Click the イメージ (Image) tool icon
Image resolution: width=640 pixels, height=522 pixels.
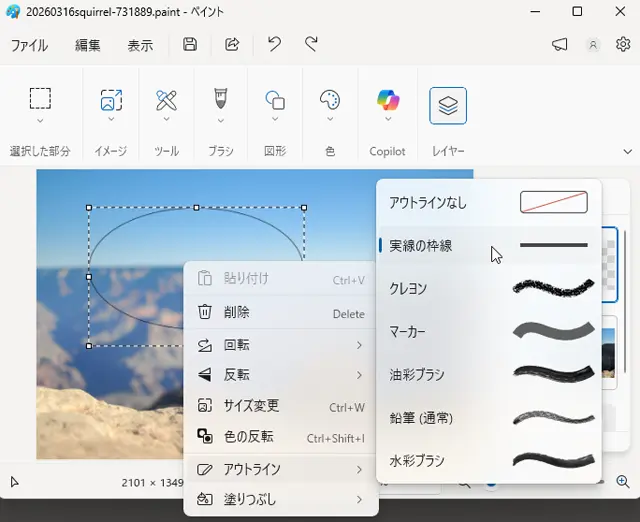111,100
